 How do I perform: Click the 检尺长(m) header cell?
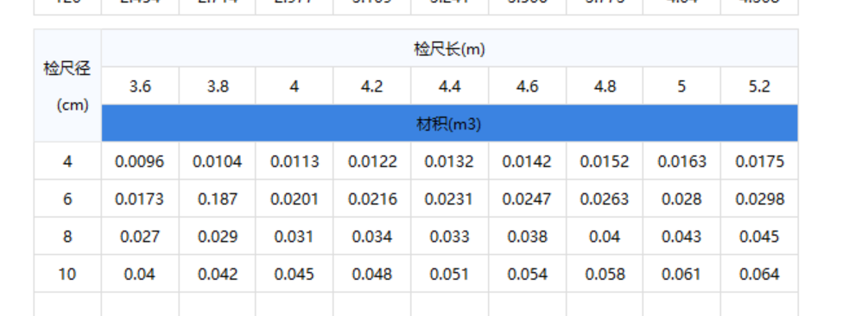click(449, 48)
